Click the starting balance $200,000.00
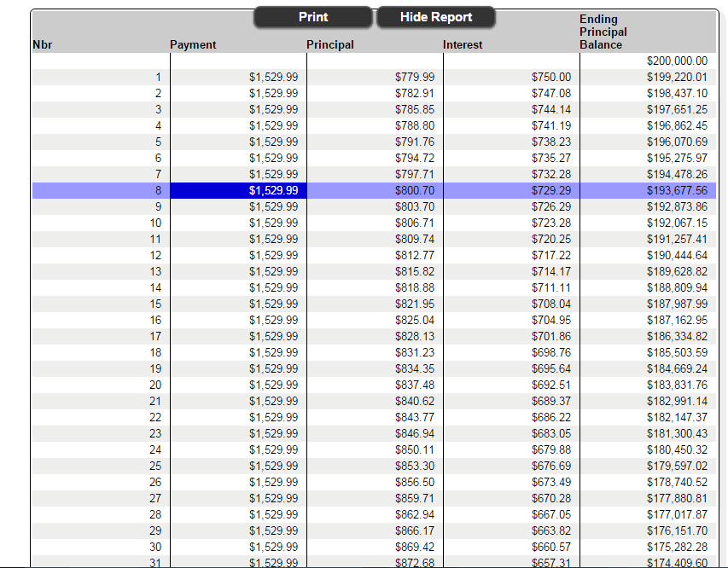The width and height of the screenshot is (728, 568). [x=677, y=61]
